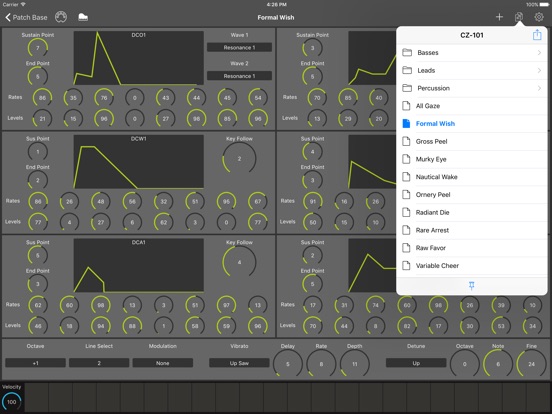This screenshot has width=552, height=414.
Task: Open the Percussion folder
Action: [x=472, y=88]
